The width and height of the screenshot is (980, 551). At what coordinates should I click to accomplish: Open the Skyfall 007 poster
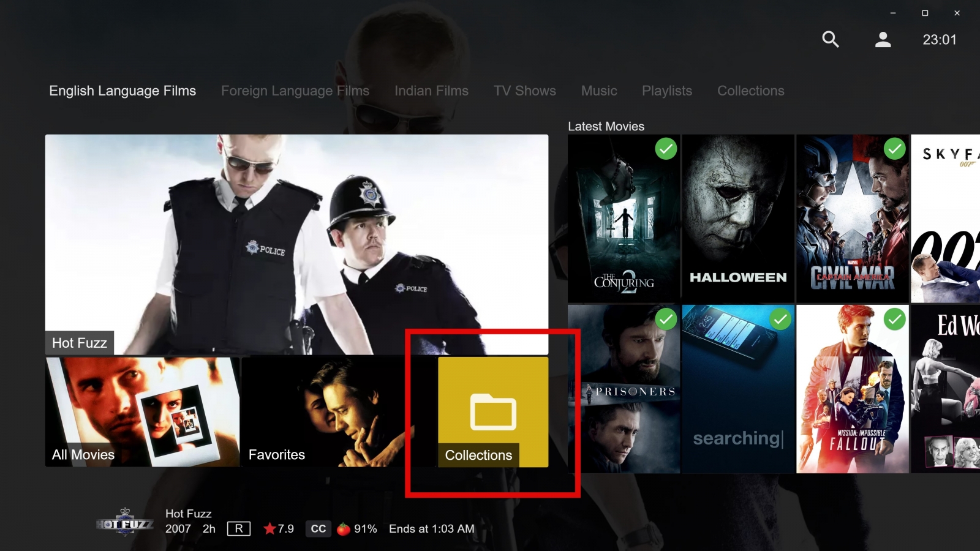coord(946,219)
